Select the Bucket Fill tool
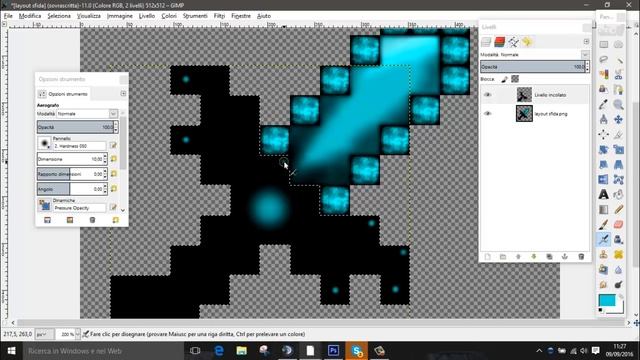 coord(619,194)
